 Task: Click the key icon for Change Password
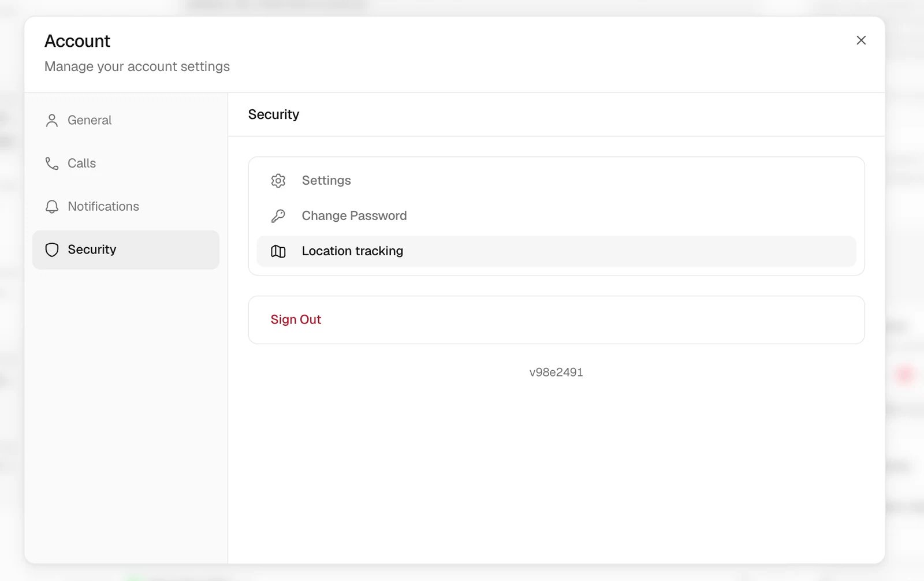(x=278, y=216)
